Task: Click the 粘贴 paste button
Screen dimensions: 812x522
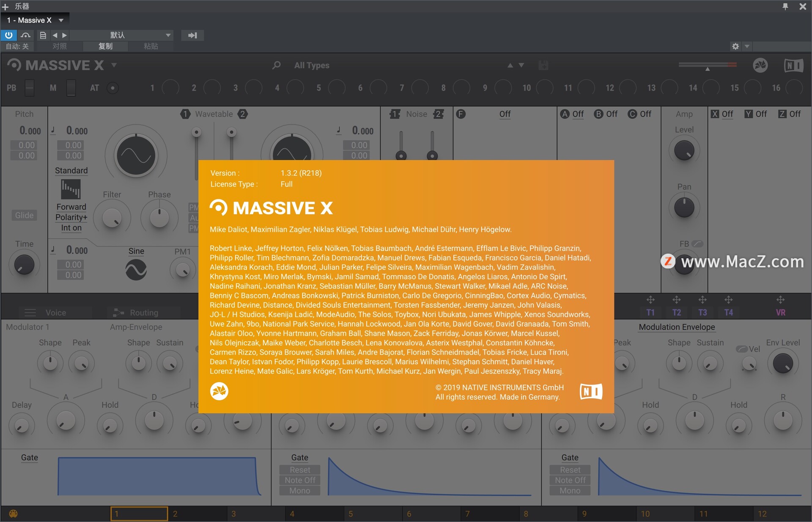Action: coord(151,46)
